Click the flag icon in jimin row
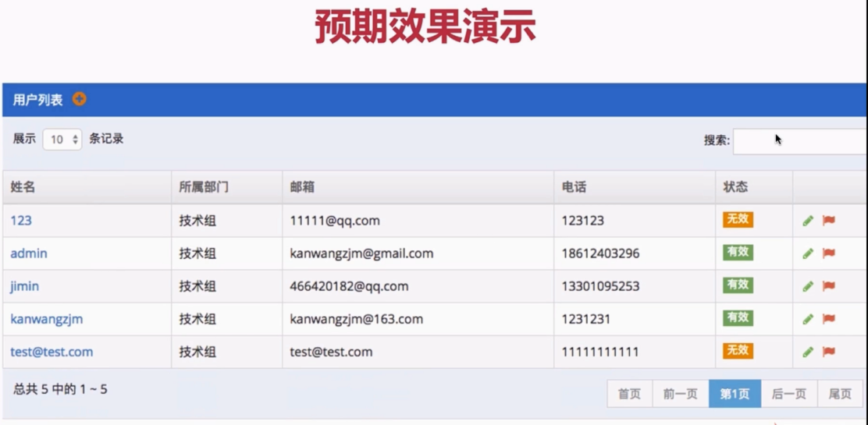 (828, 286)
